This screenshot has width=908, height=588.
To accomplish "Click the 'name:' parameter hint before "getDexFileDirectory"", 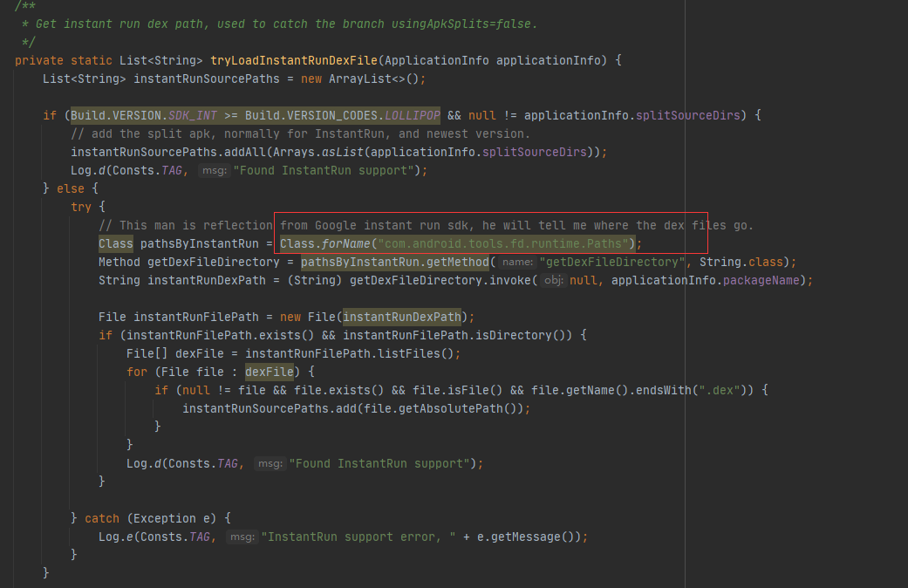I will (517, 262).
